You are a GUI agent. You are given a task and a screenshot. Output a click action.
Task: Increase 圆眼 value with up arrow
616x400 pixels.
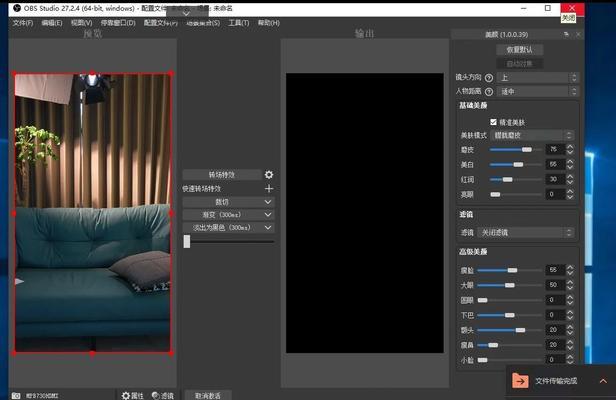pos(570,297)
